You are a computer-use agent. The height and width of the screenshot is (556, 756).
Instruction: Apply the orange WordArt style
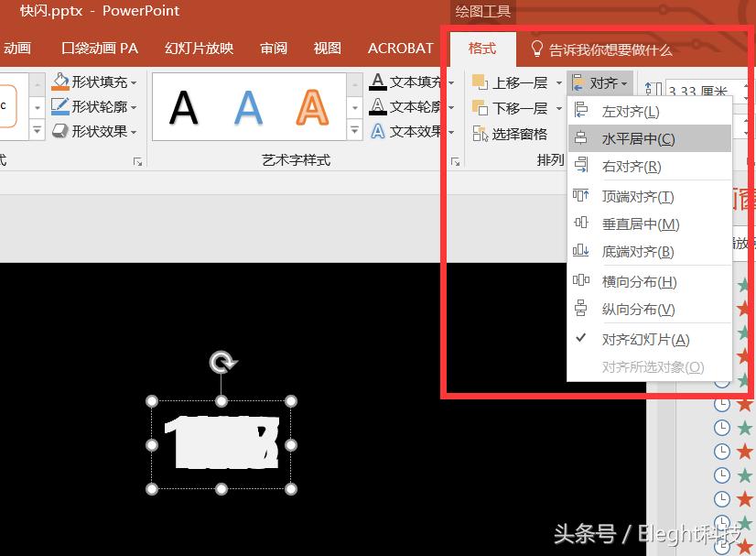point(313,107)
